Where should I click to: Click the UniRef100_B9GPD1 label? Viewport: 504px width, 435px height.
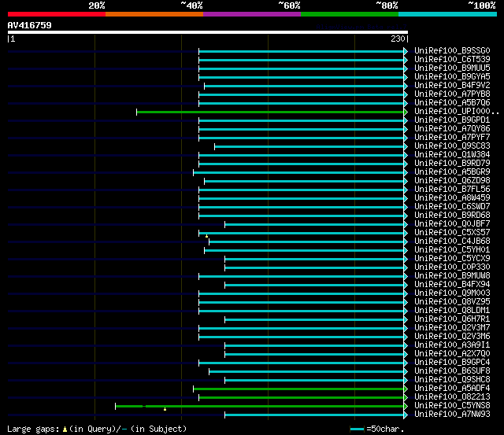click(452, 120)
